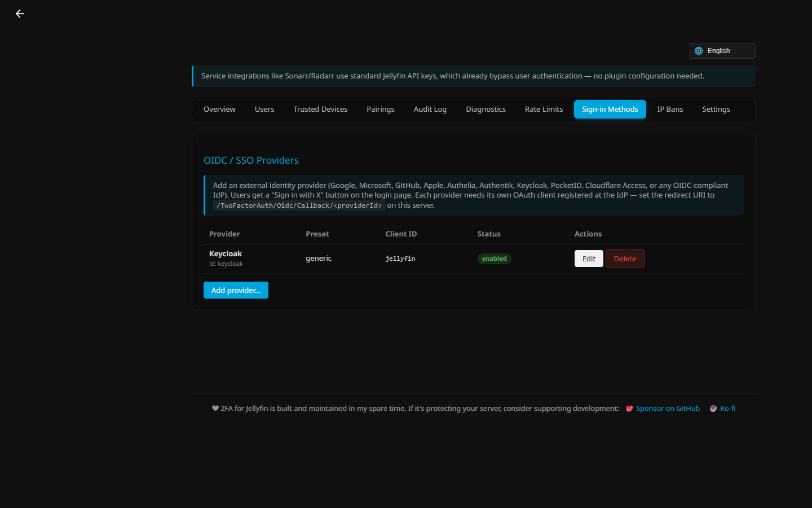Open the Ko-fi link
The height and width of the screenshot is (508, 812).
tap(727, 409)
